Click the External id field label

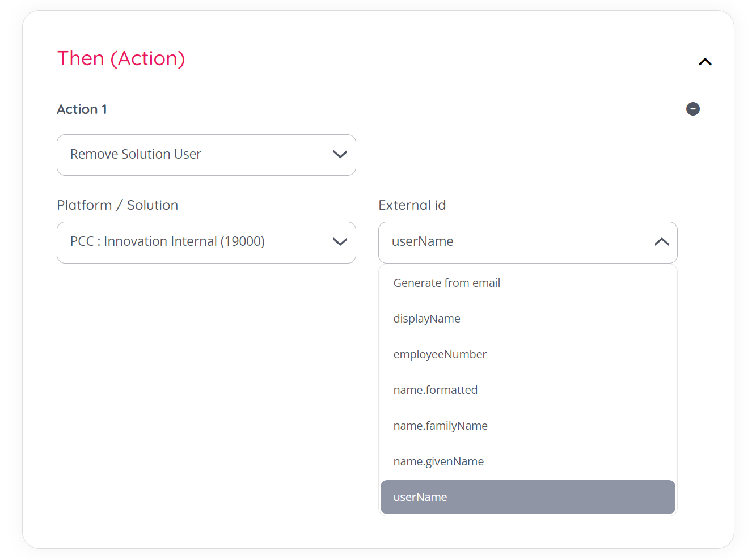pos(412,205)
